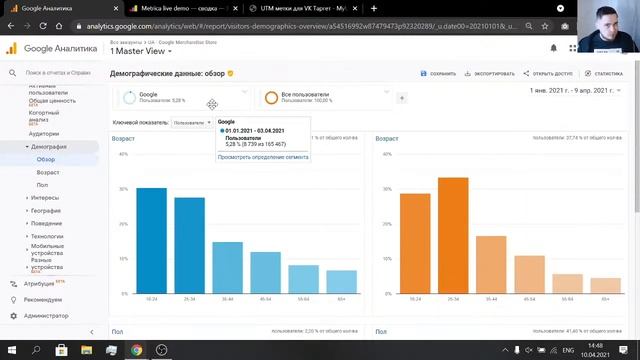640x360 pixels.
Task: Click the search magnifier in the sidebar
Action: click(13, 73)
